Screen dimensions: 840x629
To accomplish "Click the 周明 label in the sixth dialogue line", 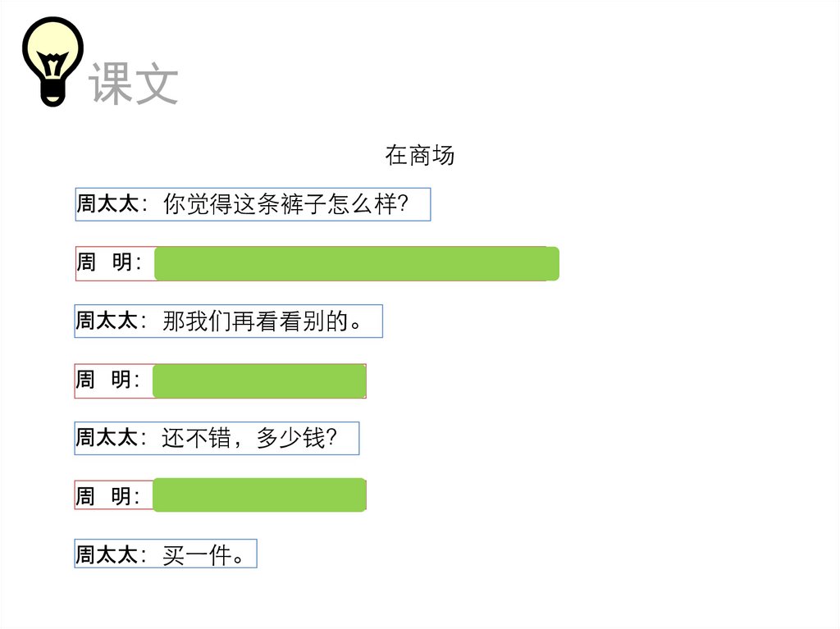I will tap(107, 496).
